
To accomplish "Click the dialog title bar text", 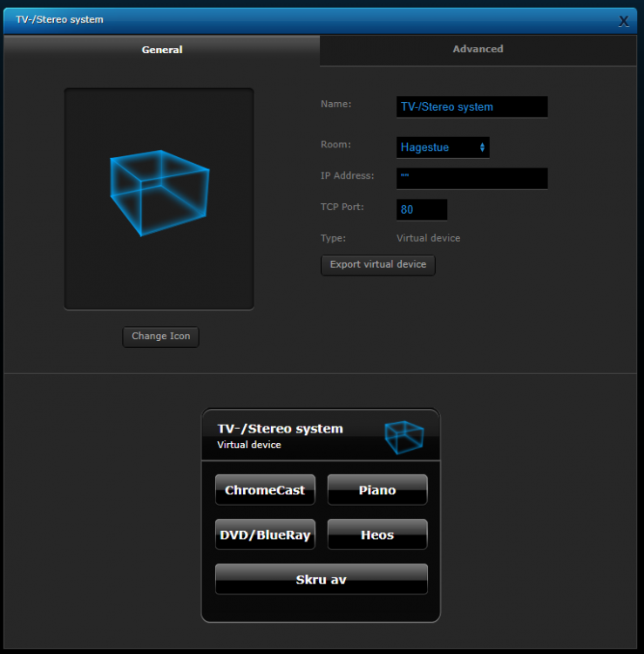I will coord(59,19).
